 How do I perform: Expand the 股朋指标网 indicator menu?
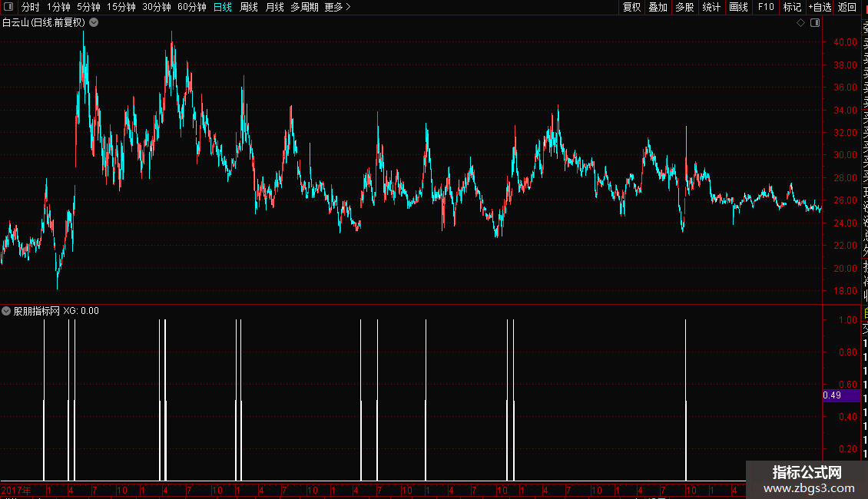tap(6, 311)
